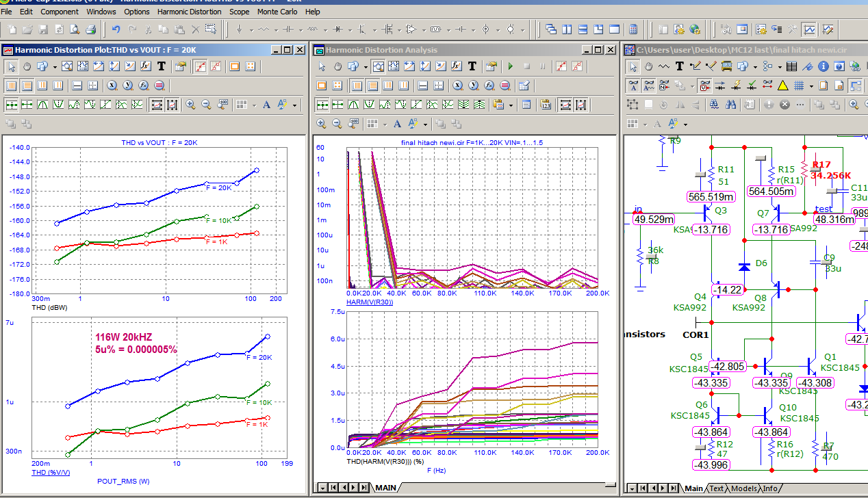Click the HARM(V(R30)) axis label link

coord(370,302)
